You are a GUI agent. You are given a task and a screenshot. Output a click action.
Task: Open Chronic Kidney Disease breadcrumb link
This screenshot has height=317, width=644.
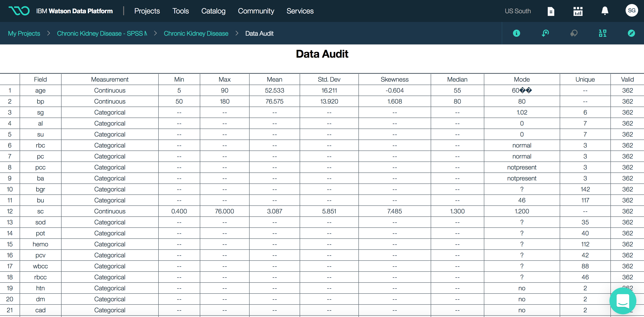[x=196, y=33]
